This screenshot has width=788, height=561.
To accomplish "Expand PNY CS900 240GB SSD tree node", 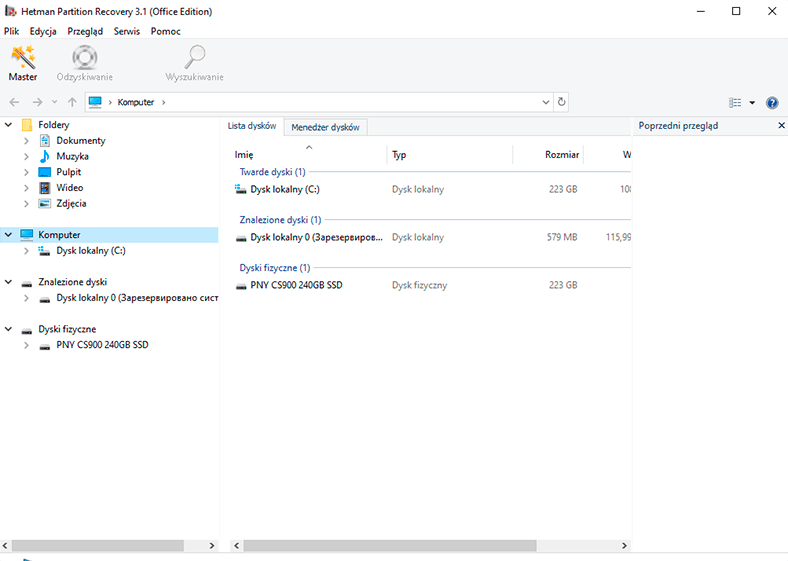I will pos(27,345).
